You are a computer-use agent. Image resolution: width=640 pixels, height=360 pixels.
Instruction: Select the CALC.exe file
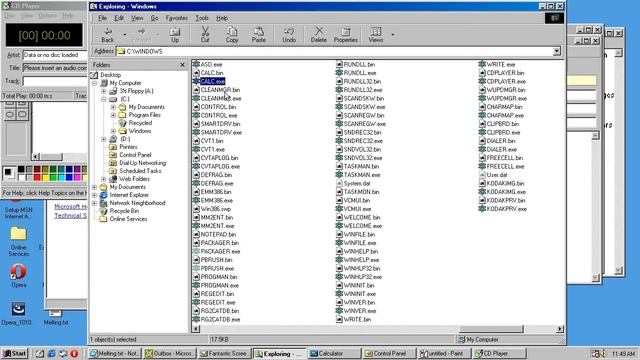tap(213, 82)
